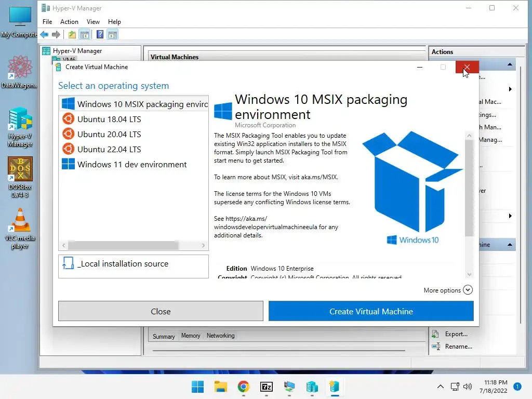The height and width of the screenshot is (399, 532).
Task: Click Rename... in the Actions pane
Action: [x=458, y=347]
